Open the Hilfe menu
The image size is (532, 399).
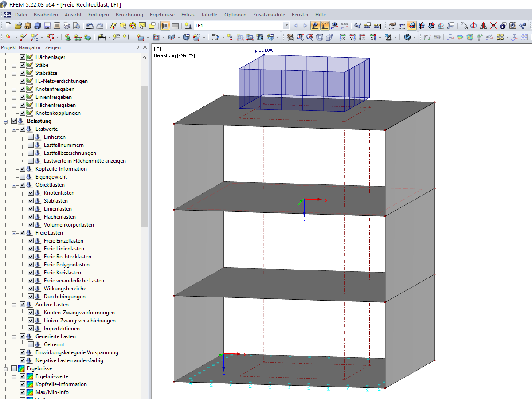pyautogui.click(x=321, y=15)
